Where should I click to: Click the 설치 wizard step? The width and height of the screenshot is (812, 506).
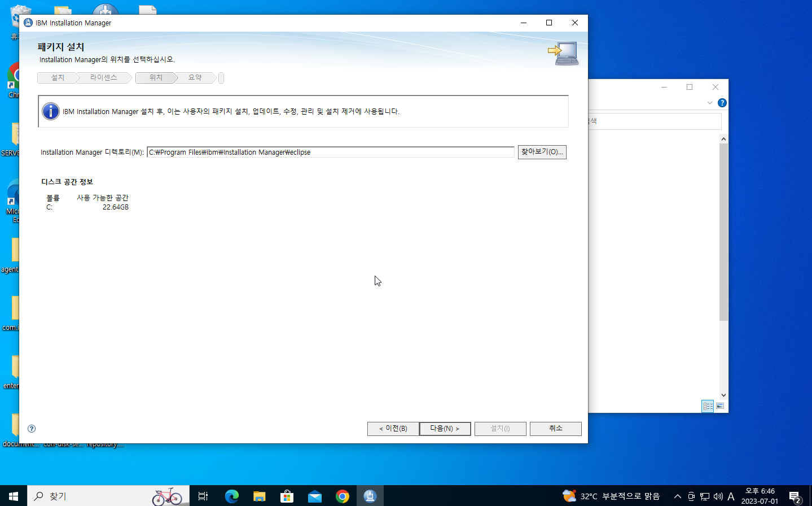click(x=58, y=78)
